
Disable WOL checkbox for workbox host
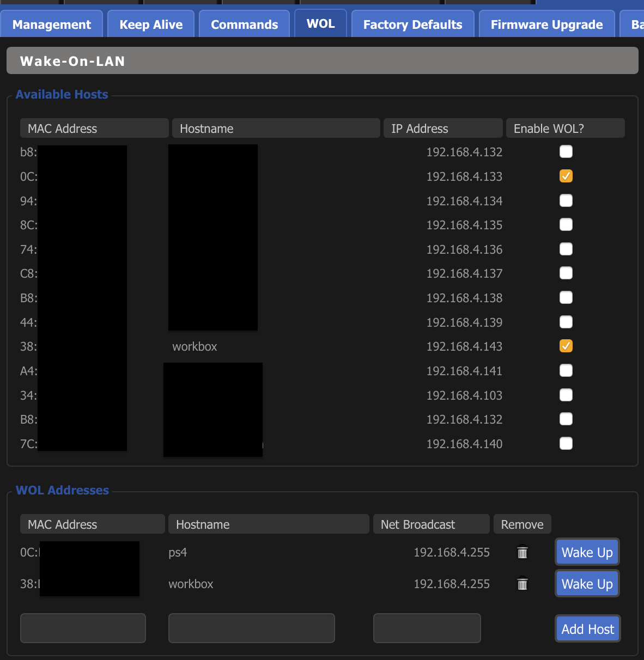(566, 346)
